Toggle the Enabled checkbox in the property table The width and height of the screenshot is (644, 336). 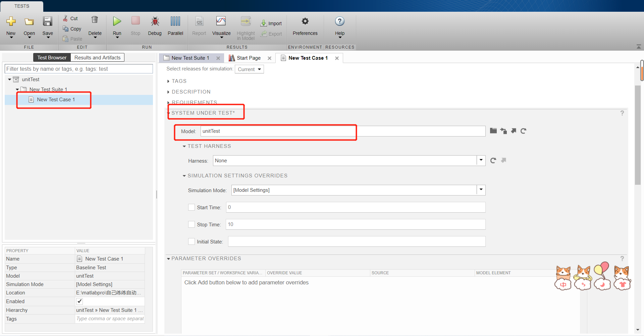[79, 301]
